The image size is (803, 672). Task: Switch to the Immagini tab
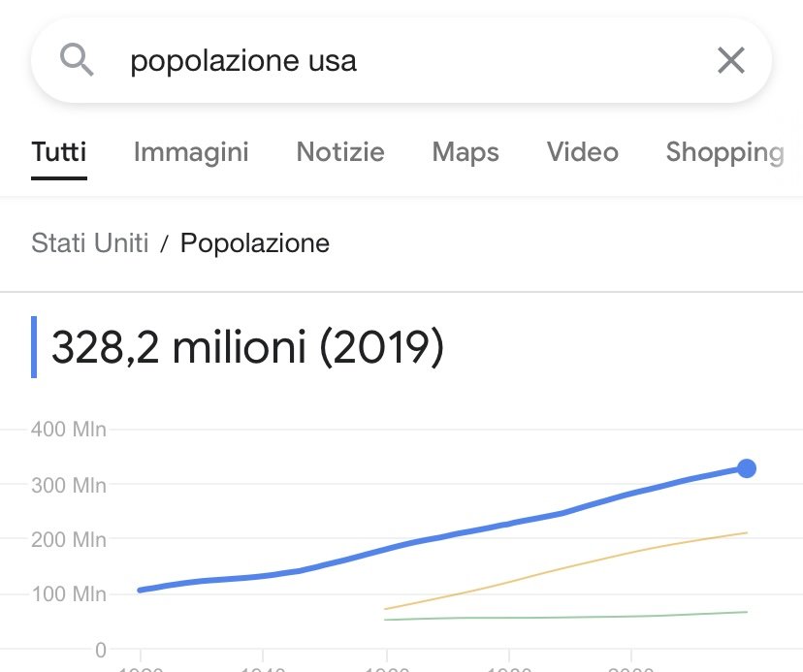click(x=191, y=152)
